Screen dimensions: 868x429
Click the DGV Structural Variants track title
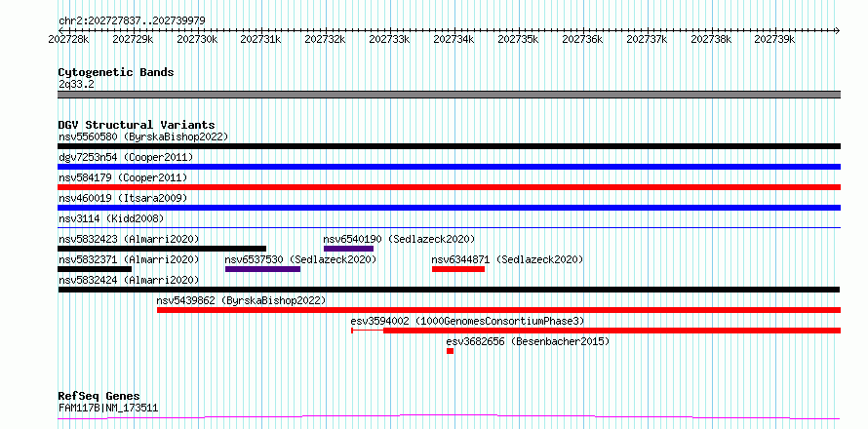(x=137, y=125)
